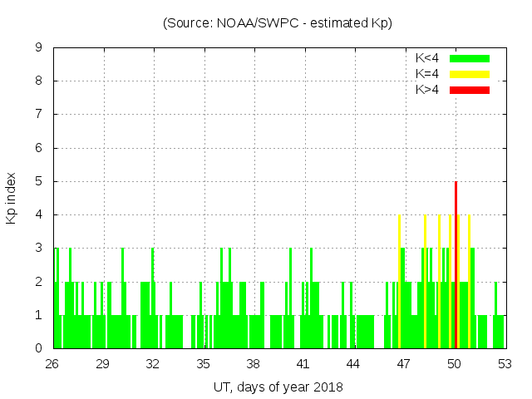Click the yellow K=4 legend swatch

470,74
